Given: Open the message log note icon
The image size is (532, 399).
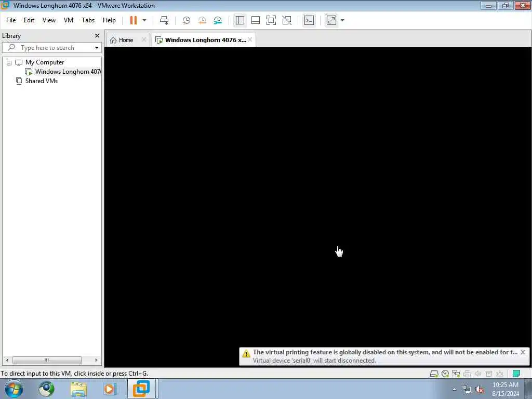Looking at the screenshot, I should click(516, 374).
